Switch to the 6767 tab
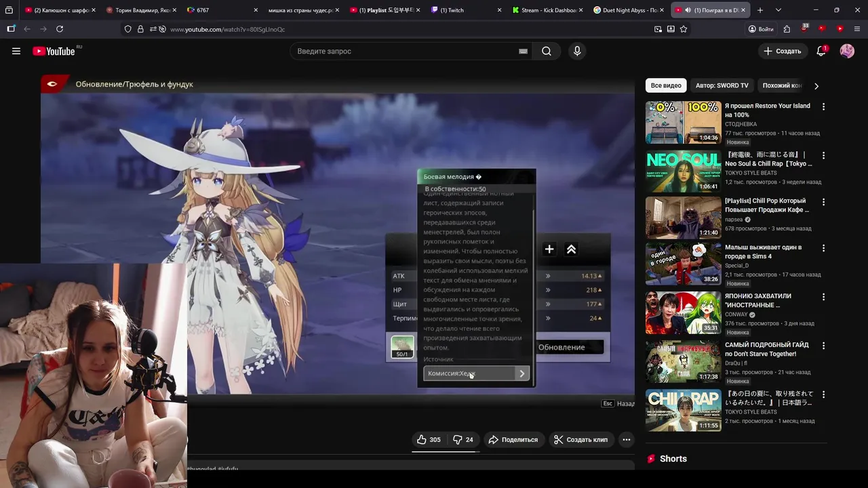 coord(223,10)
